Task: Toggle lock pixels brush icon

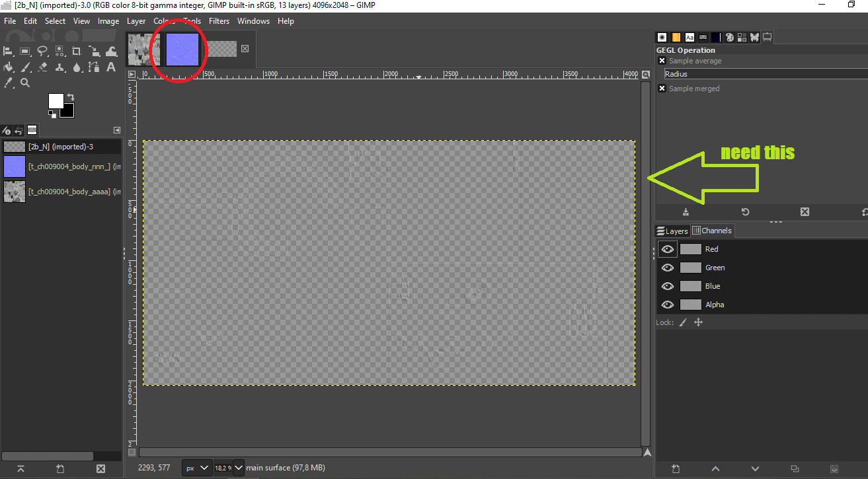Action: (x=683, y=322)
